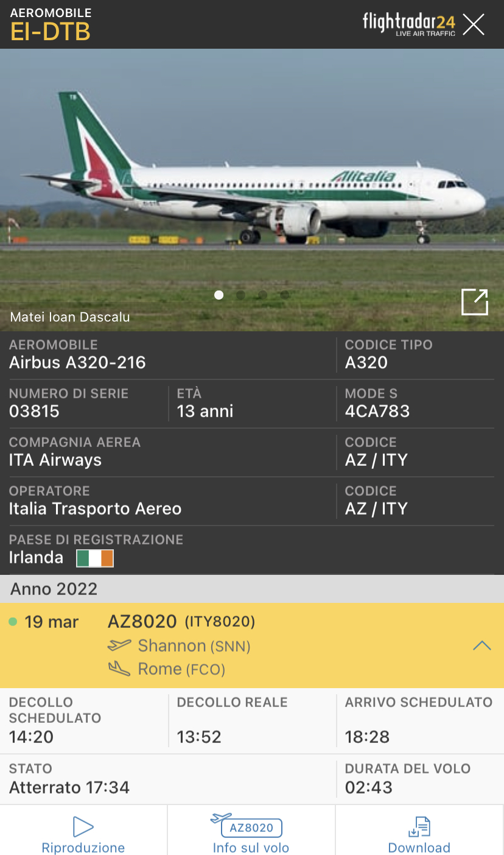Collapse the AZ8020 flight row chevron
Image resolution: width=504 pixels, height=855 pixels.
tap(482, 646)
